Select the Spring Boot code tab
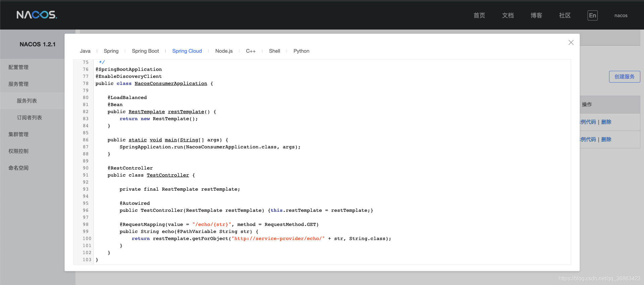The image size is (644, 285). click(145, 51)
